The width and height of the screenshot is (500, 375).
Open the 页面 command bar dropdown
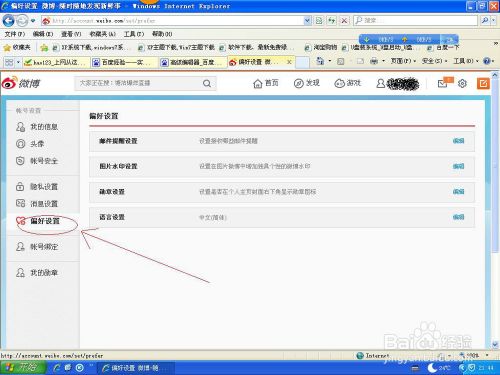(403, 61)
